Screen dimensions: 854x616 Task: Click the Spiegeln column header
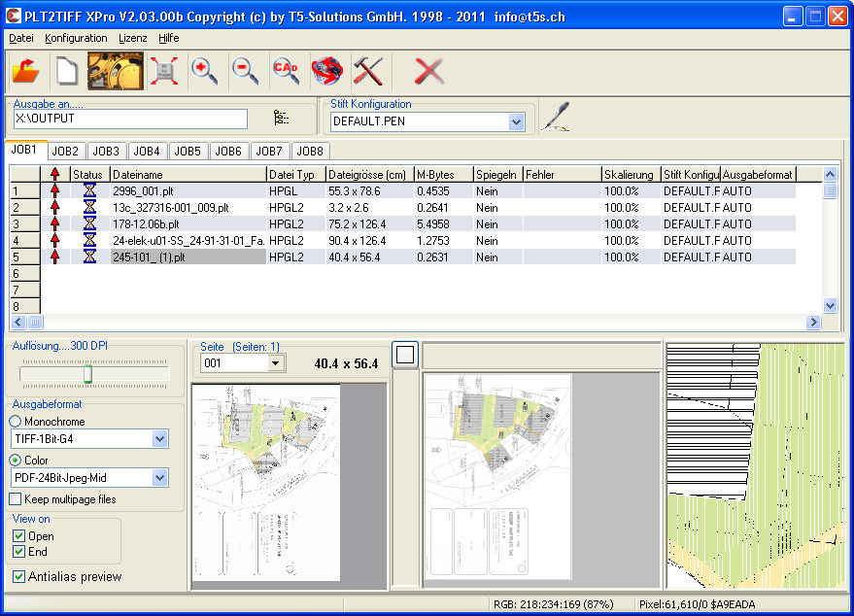pyautogui.click(x=498, y=174)
